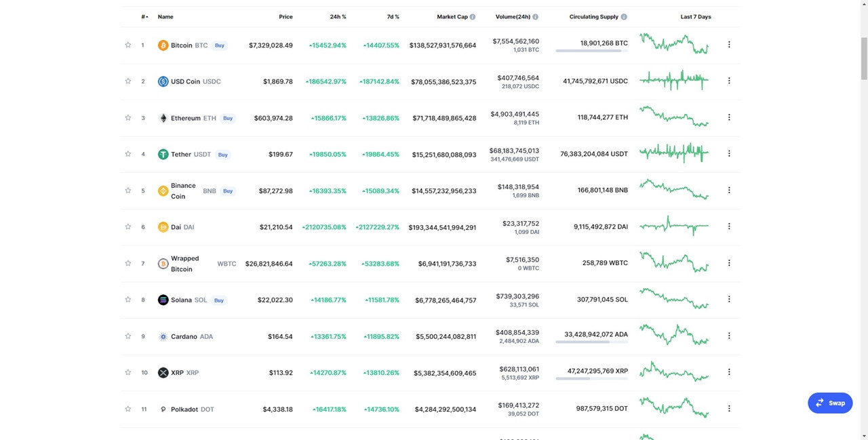Open Bitcoin last 7 days sparkline chart
This screenshot has width=868, height=440.
674,43
